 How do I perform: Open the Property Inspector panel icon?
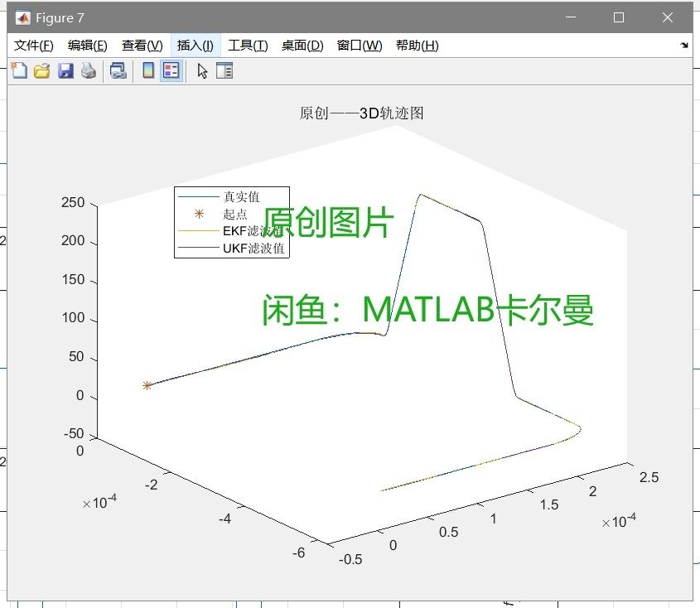point(224,70)
